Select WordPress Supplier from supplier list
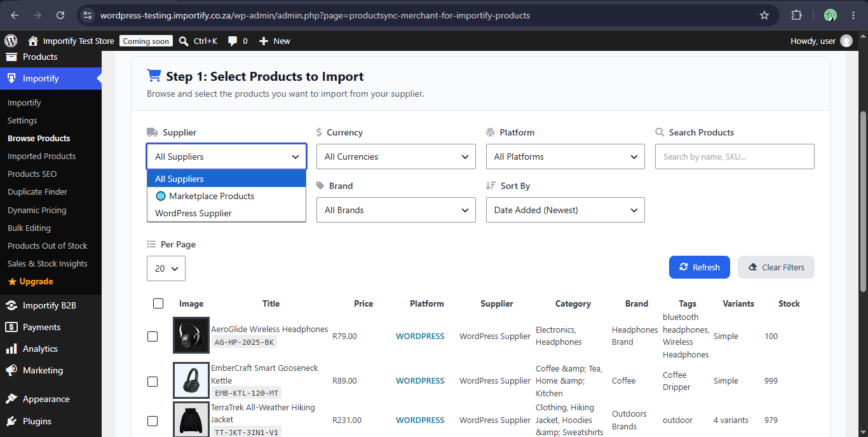The height and width of the screenshot is (437, 868). pyautogui.click(x=227, y=213)
